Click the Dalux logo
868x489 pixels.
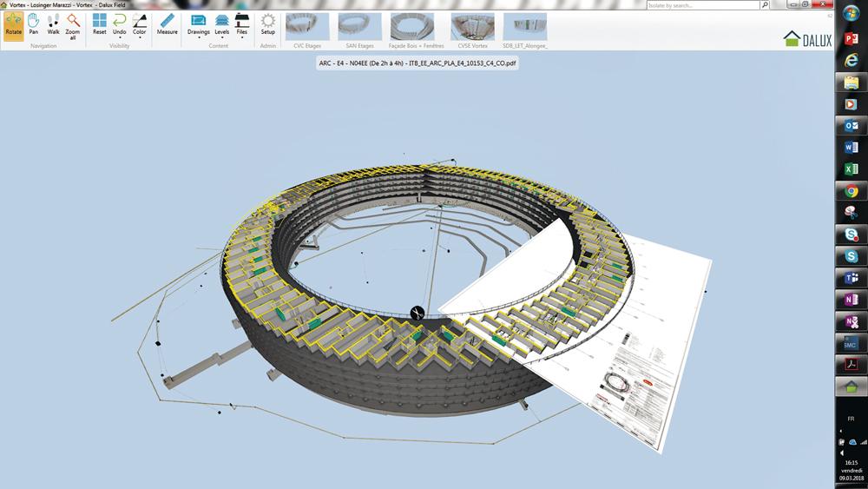(x=807, y=39)
